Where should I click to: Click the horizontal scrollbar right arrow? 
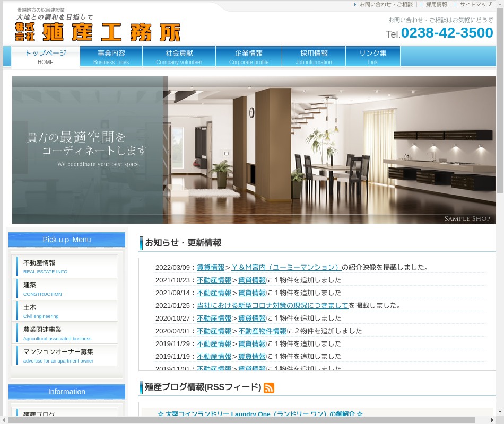492,420
